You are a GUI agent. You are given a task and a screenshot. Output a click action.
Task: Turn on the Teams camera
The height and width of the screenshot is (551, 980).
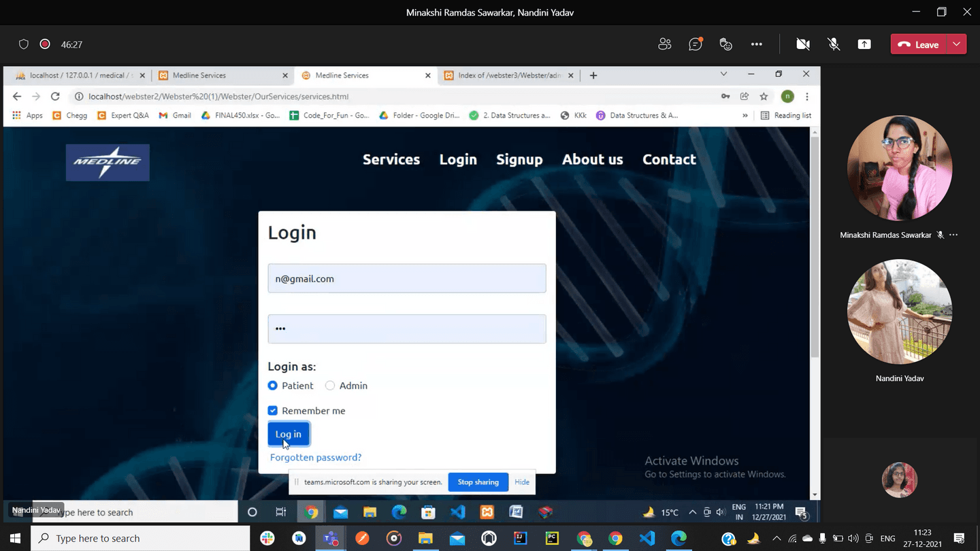tap(803, 44)
